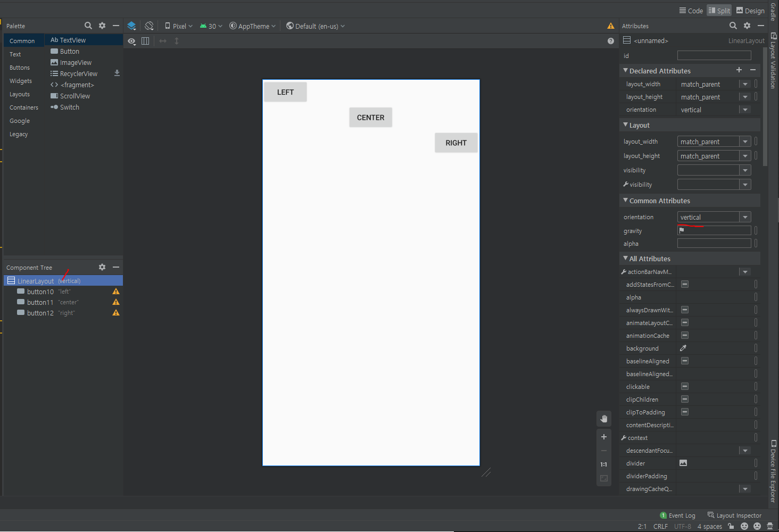Toggle clipChildren attribute checkbox

pos(685,399)
